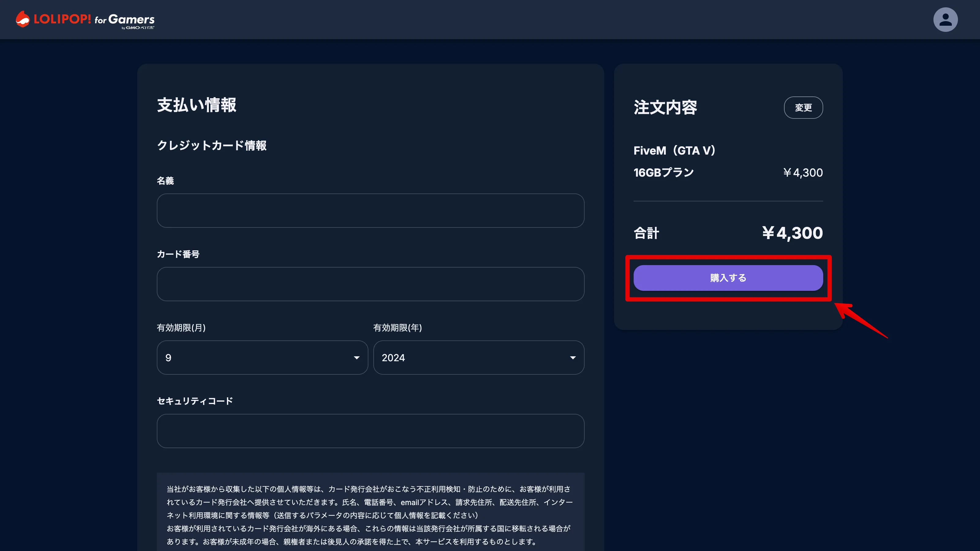Click the personal information notice paragraph
The height and width of the screenshot is (551, 980).
point(370,515)
